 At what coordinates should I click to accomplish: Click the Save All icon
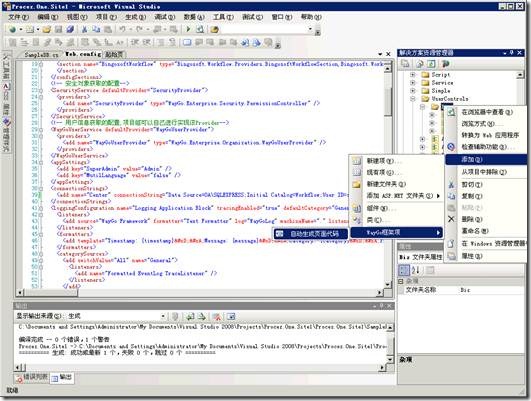point(70,30)
